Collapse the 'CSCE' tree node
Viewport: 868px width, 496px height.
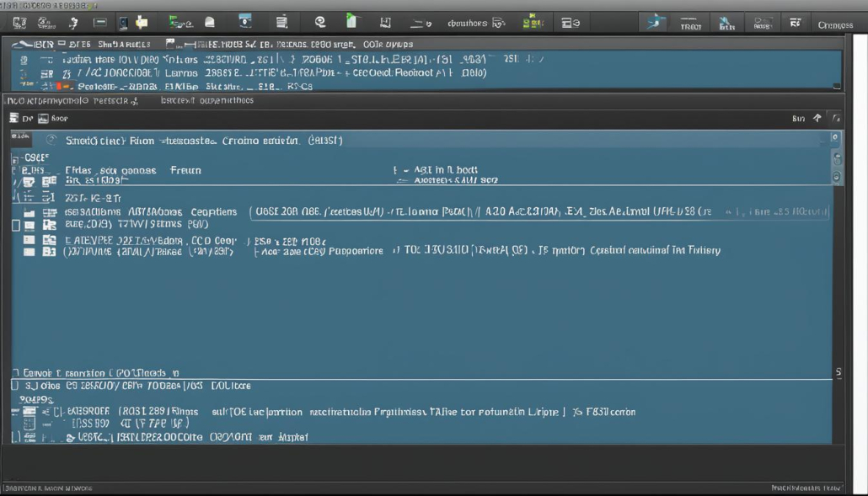pyautogui.click(x=15, y=158)
